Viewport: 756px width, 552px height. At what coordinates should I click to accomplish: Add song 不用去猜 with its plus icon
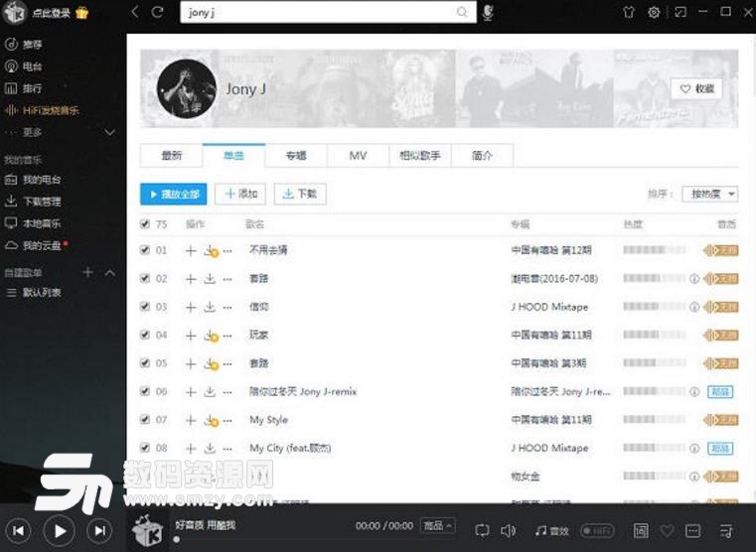click(191, 250)
